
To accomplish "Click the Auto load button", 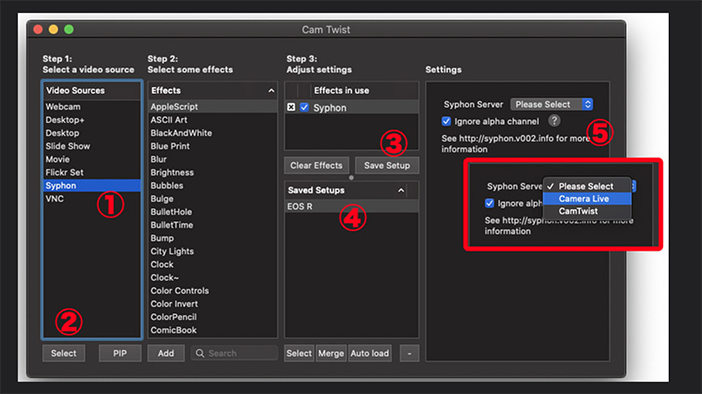I will tap(370, 353).
